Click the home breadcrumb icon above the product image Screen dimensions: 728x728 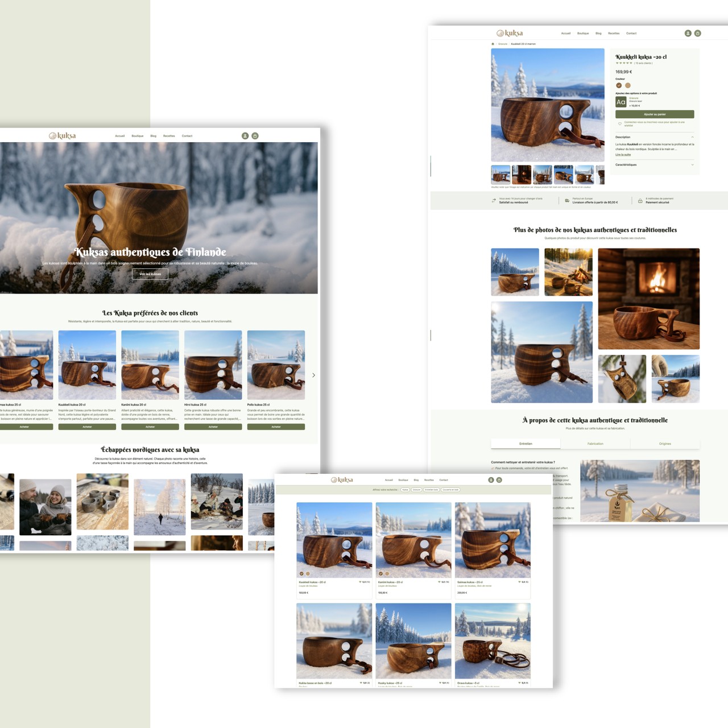click(x=493, y=44)
